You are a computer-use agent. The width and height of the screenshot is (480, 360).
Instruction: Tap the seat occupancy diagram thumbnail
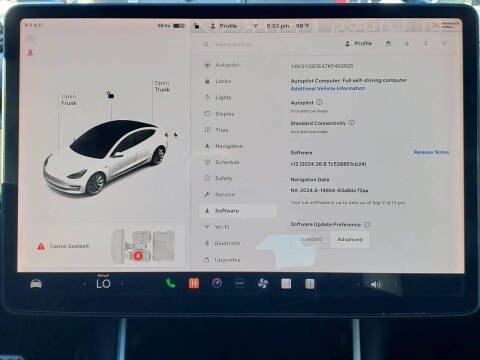pos(144,246)
